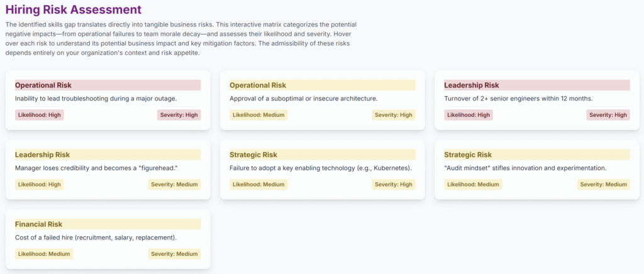Click Severity: Medium badge on Financial Risk card

point(175,254)
